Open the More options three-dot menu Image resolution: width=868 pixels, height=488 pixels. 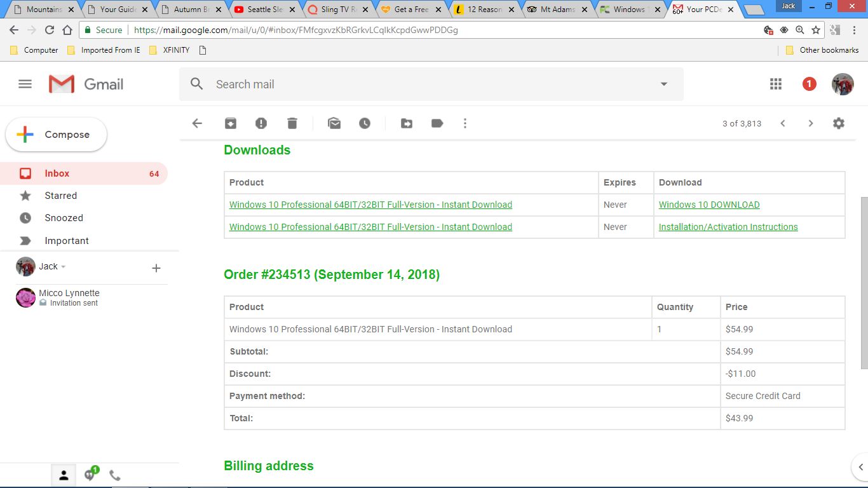coord(465,123)
